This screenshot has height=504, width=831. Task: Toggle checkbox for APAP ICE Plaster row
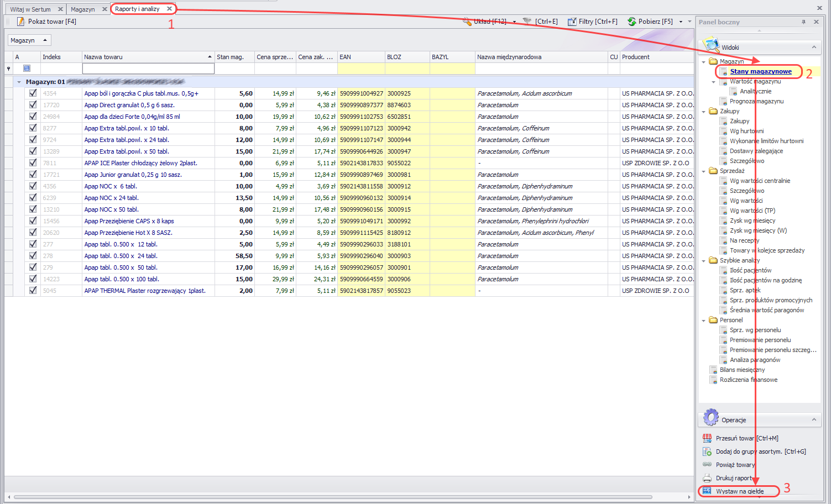click(x=33, y=163)
